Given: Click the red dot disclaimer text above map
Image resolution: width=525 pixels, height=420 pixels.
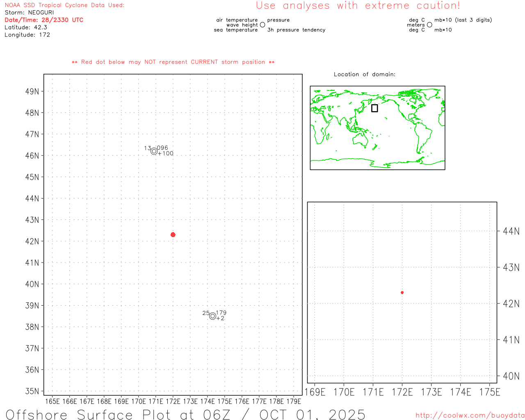Looking at the screenshot, I should [x=173, y=62].
